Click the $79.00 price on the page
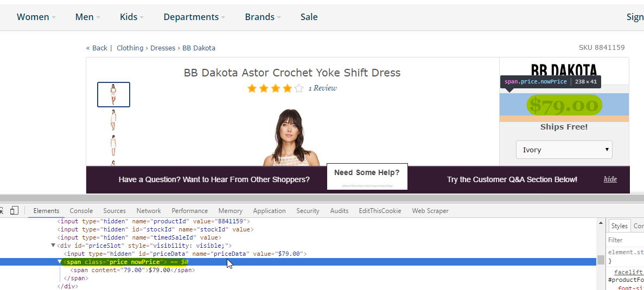Screen dimensions: 644x290 564,105
